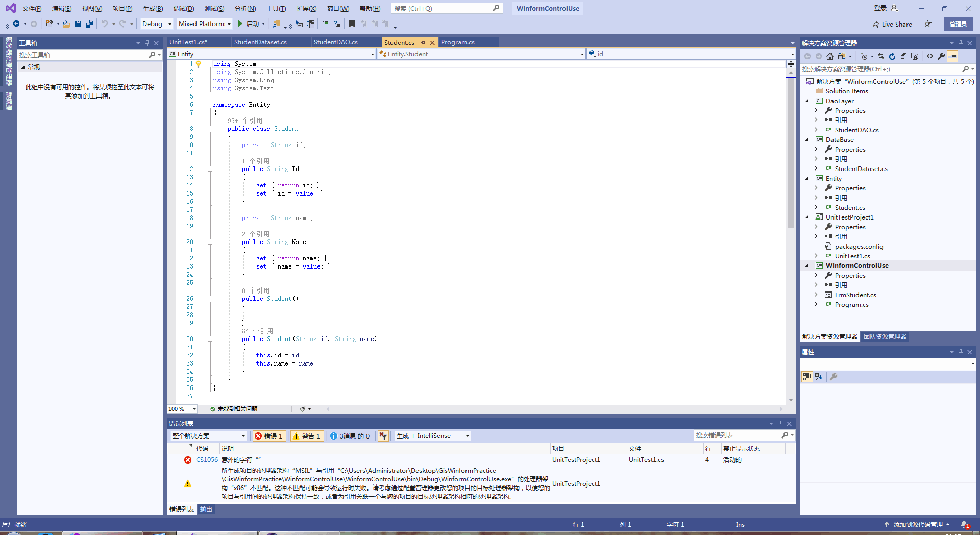The width and height of the screenshot is (980, 535).
Task: Open the 调试(D) menu
Action: pyautogui.click(x=184, y=8)
